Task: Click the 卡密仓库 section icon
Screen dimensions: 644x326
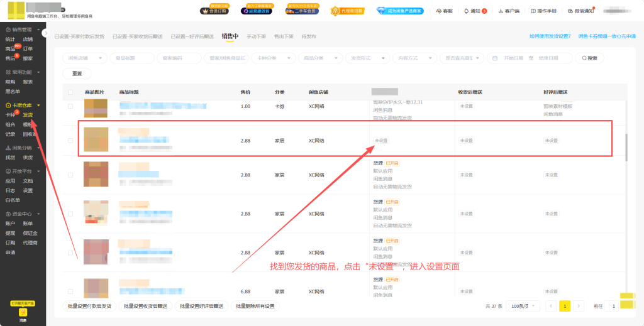Action: (8, 106)
